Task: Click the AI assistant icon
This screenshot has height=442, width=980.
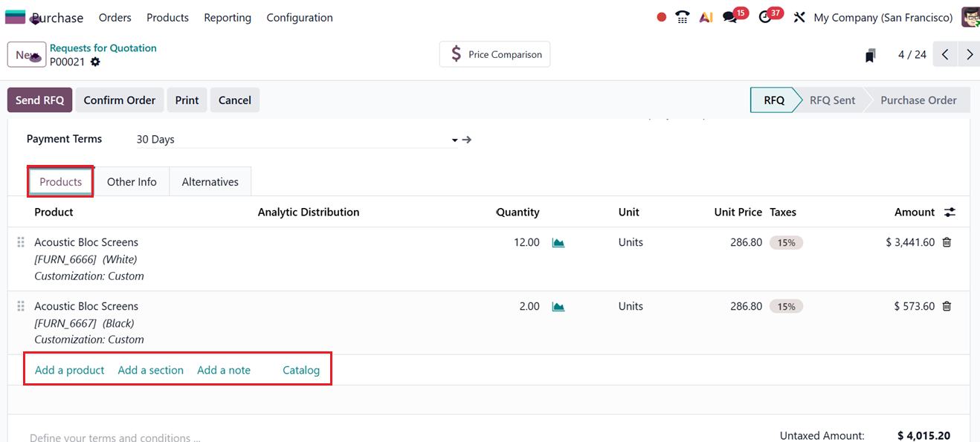Action: [x=706, y=17]
